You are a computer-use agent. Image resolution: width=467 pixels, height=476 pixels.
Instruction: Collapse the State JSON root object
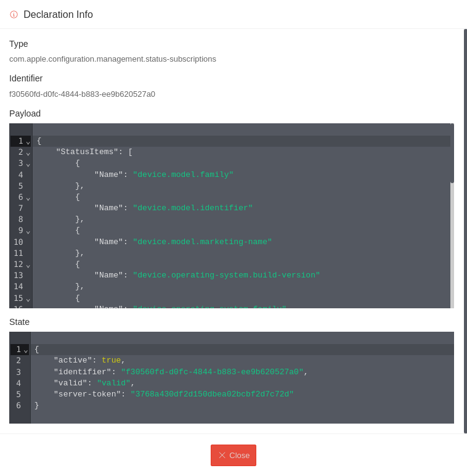[x=26, y=350]
